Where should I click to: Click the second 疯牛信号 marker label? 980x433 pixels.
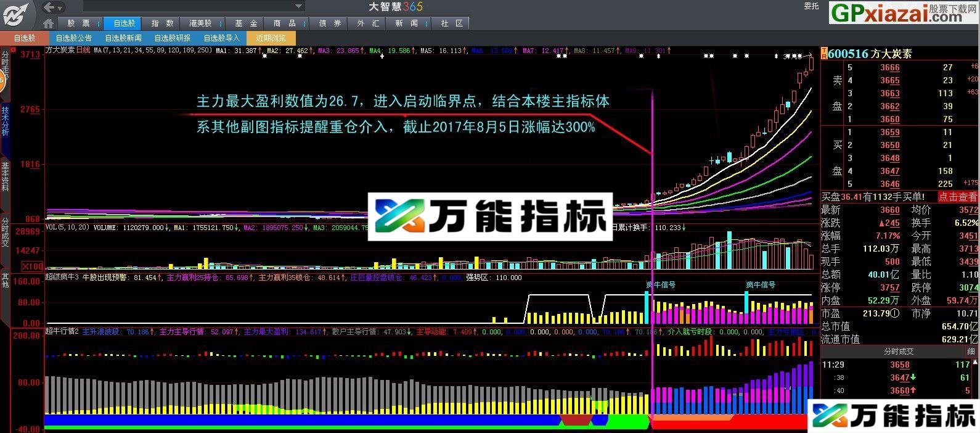point(761,285)
